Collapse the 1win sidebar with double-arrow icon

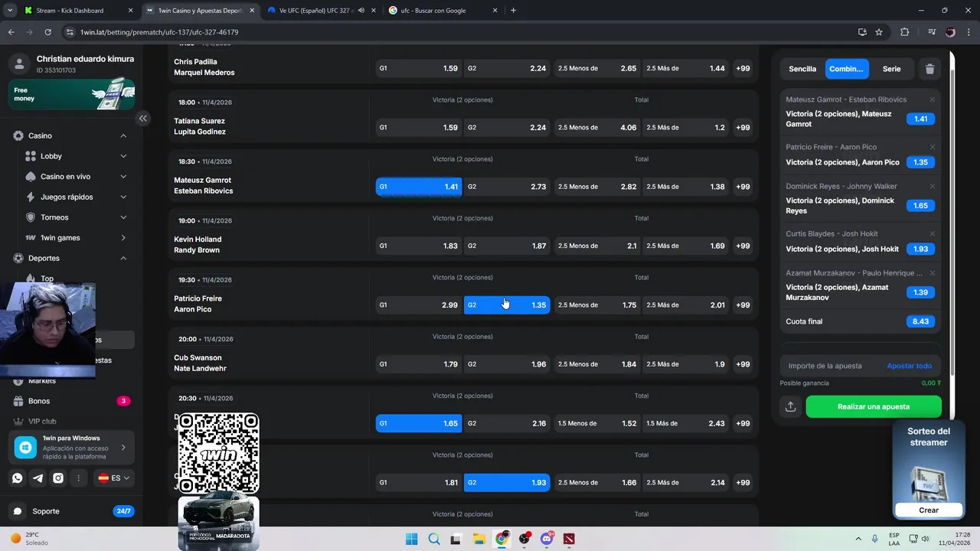142,119
